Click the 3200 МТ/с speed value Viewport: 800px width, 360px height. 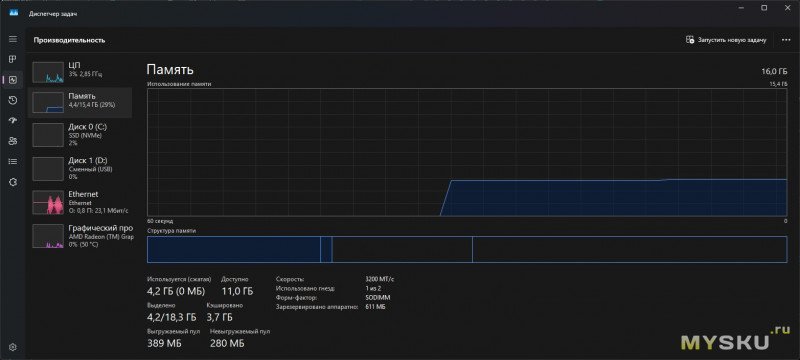point(380,279)
